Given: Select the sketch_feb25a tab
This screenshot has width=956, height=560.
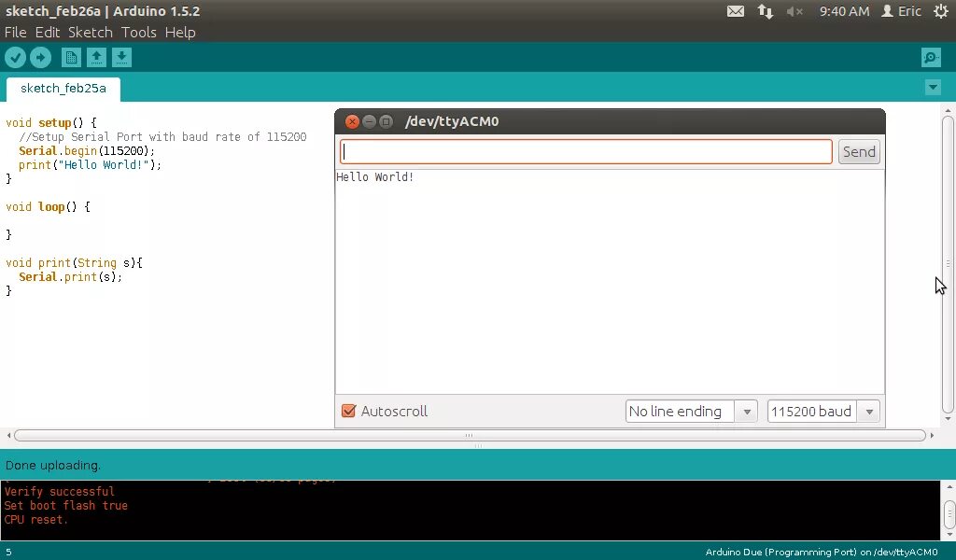Looking at the screenshot, I should (x=63, y=89).
